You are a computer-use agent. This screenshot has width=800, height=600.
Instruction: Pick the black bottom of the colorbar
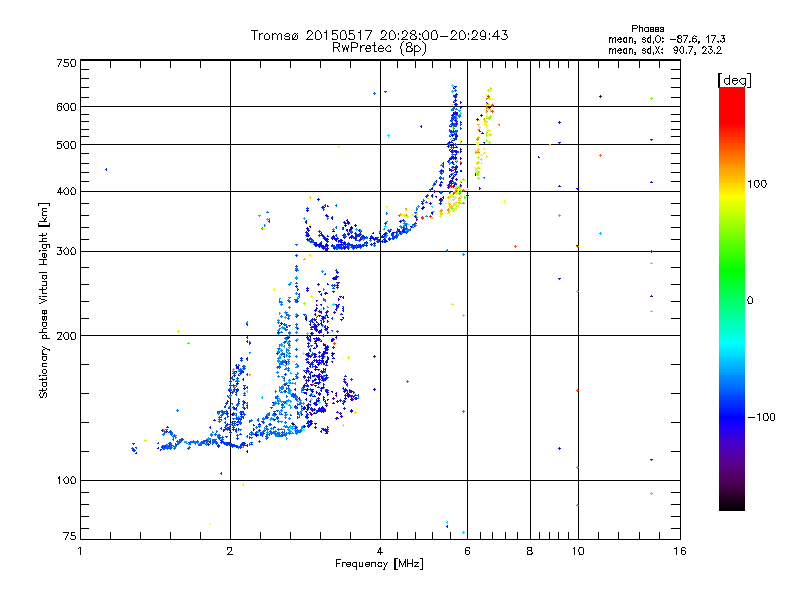click(x=732, y=503)
